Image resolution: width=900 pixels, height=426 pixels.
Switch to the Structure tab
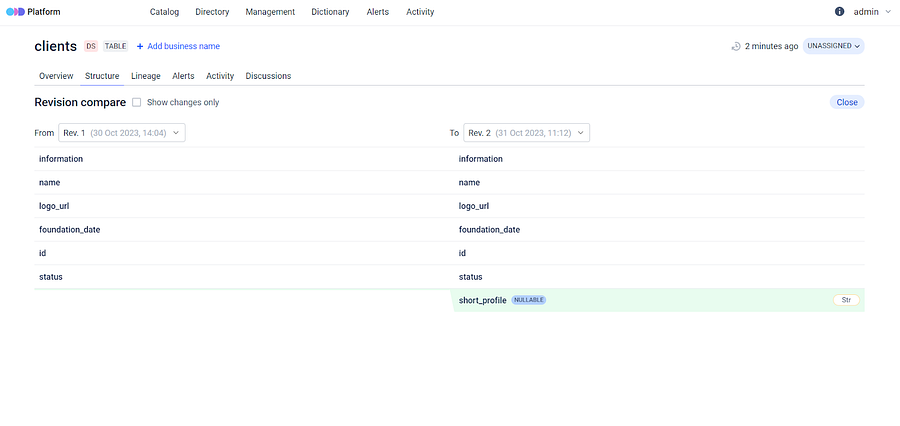point(102,76)
